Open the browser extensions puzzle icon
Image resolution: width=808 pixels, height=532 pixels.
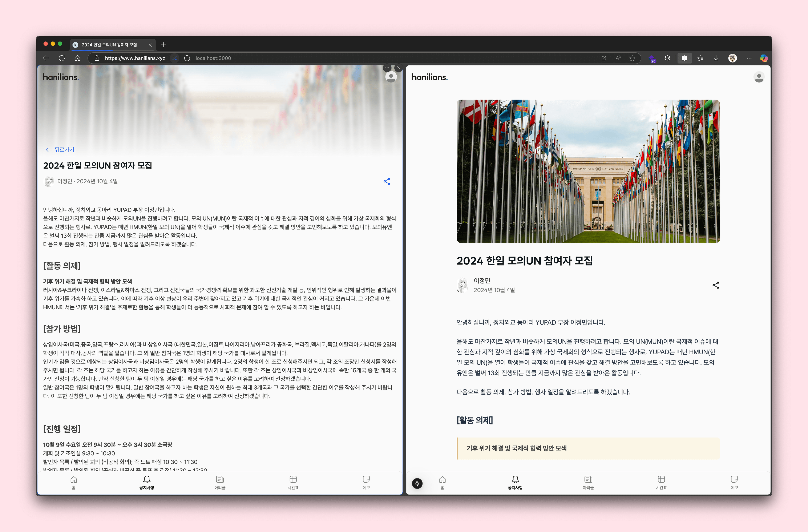(667, 58)
